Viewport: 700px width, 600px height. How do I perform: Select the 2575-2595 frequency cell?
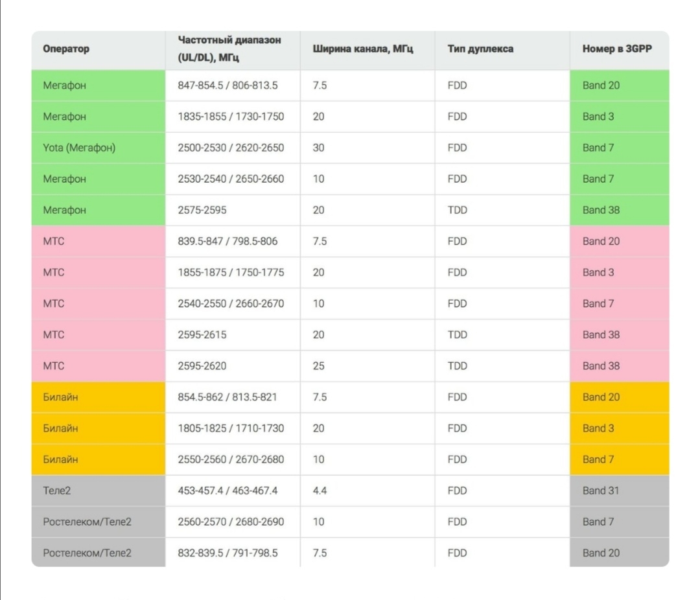[x=202, y=210]
